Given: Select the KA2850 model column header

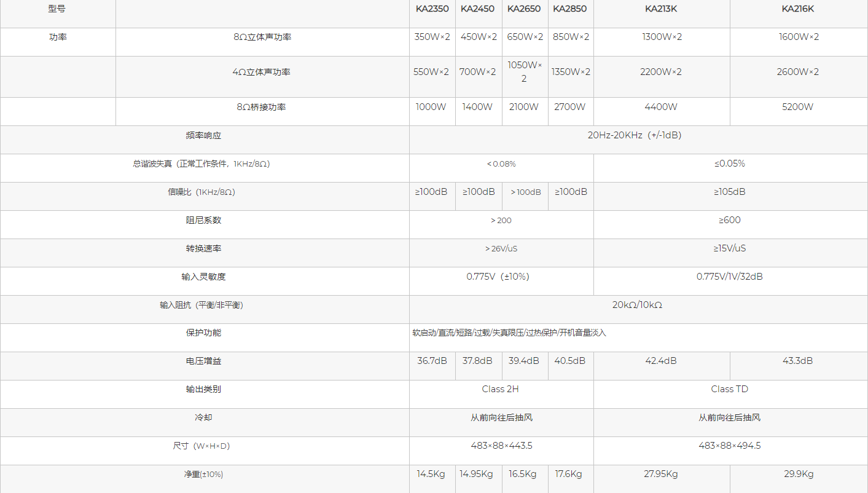Looking at the screenshot, I should pos(570,9).
